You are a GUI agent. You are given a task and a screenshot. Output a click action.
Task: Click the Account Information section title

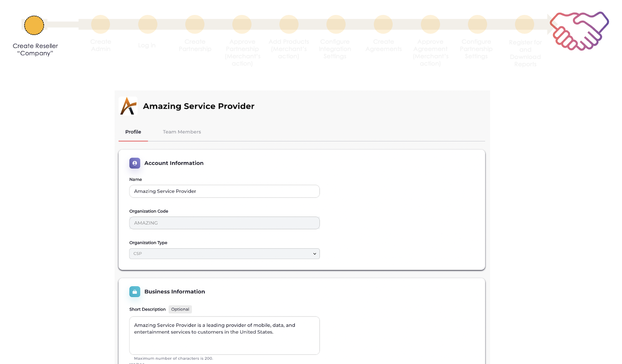[x=174, y=163]
